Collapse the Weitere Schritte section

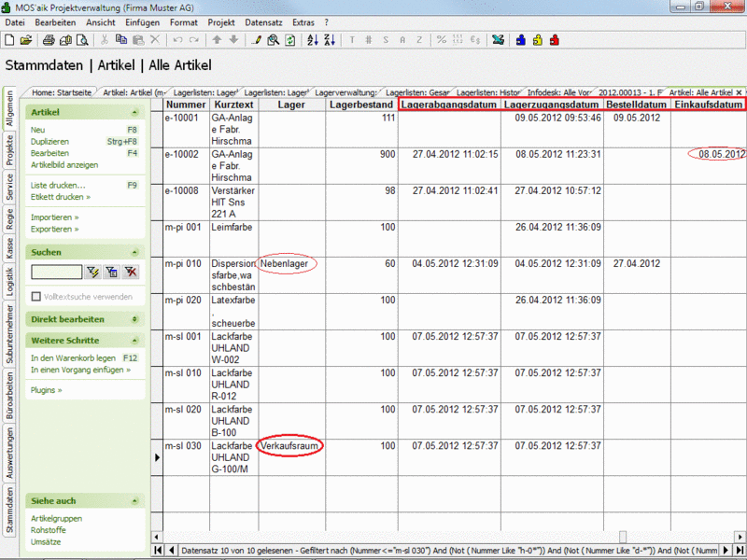coord(134,341)
